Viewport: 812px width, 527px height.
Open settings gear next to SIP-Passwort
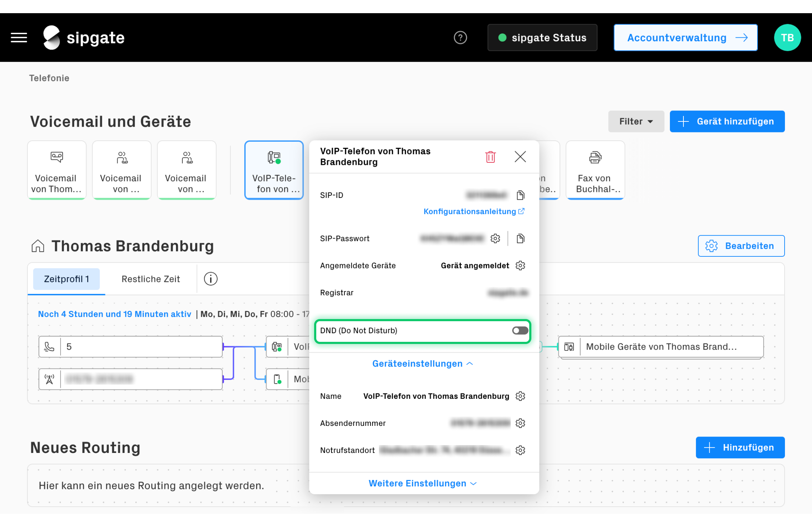tap(495, 239)
